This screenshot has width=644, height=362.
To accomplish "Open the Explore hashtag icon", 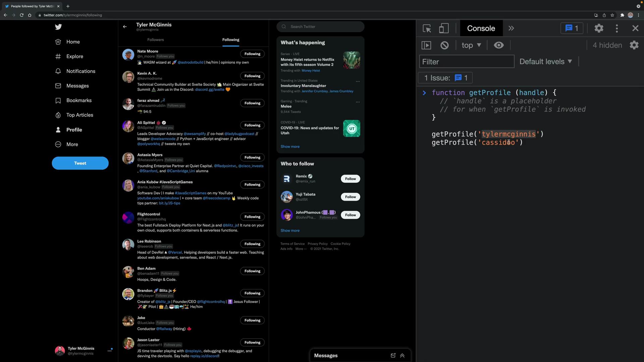I will tap(58, 56).
